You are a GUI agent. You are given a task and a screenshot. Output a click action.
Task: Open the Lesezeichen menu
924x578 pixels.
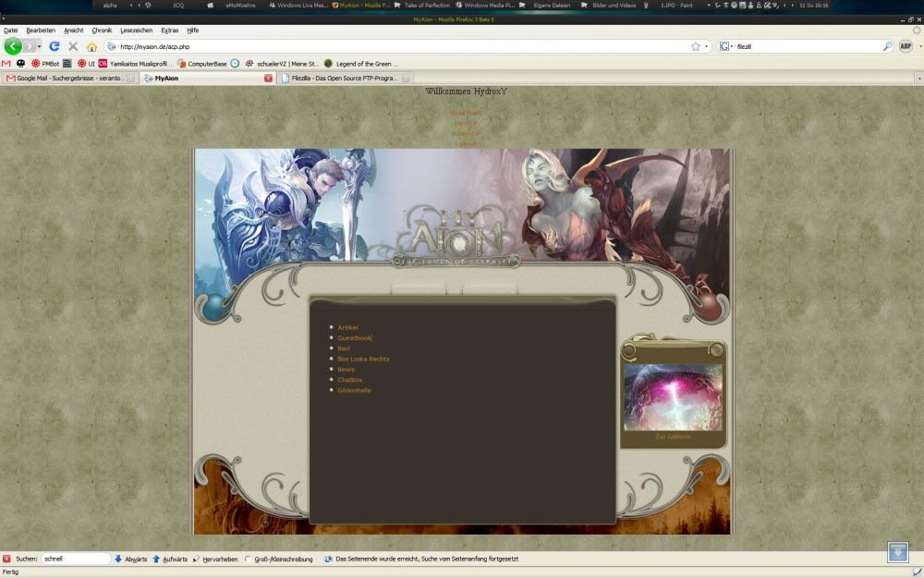pos(136,31)
